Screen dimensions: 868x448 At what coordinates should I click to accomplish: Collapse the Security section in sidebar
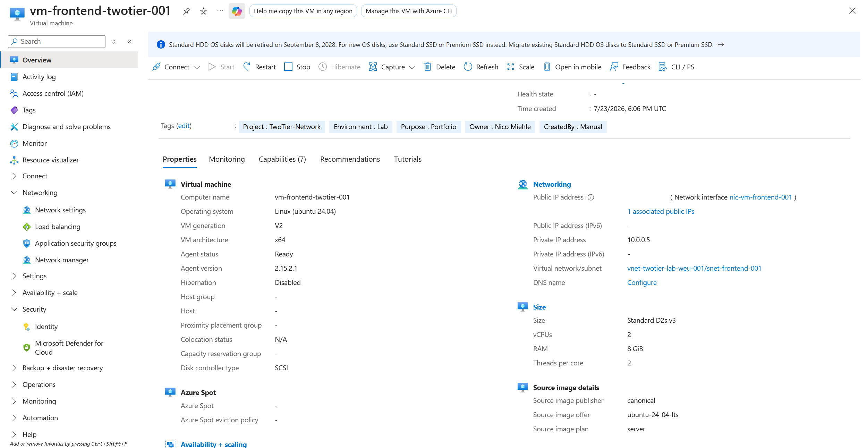pyautogui.click(x=14, y=310)
